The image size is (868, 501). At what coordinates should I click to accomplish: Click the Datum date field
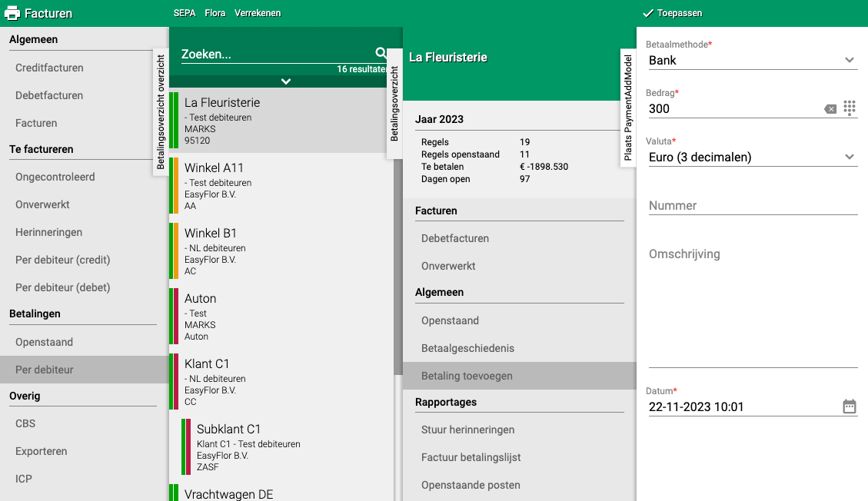(x=744, y=407)
